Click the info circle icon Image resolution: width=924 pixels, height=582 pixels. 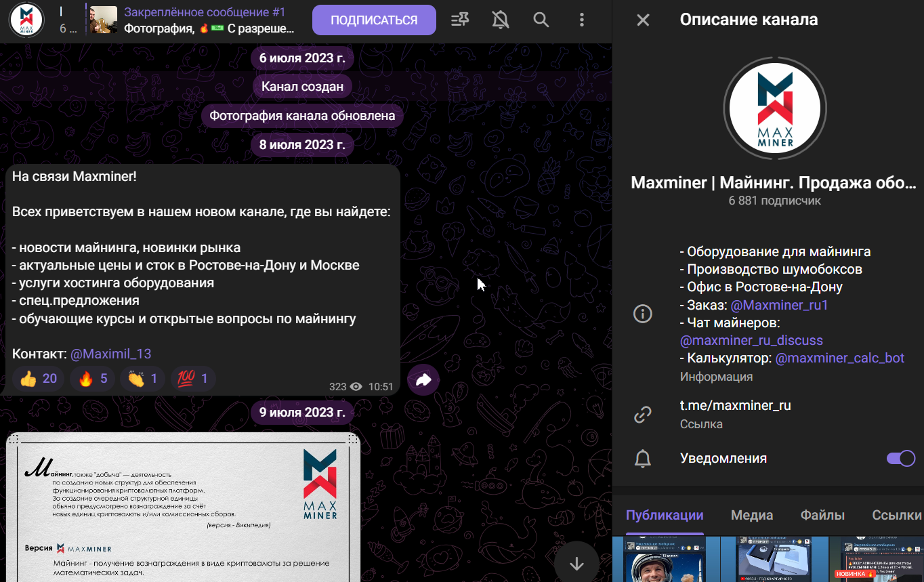click(642, 314)
